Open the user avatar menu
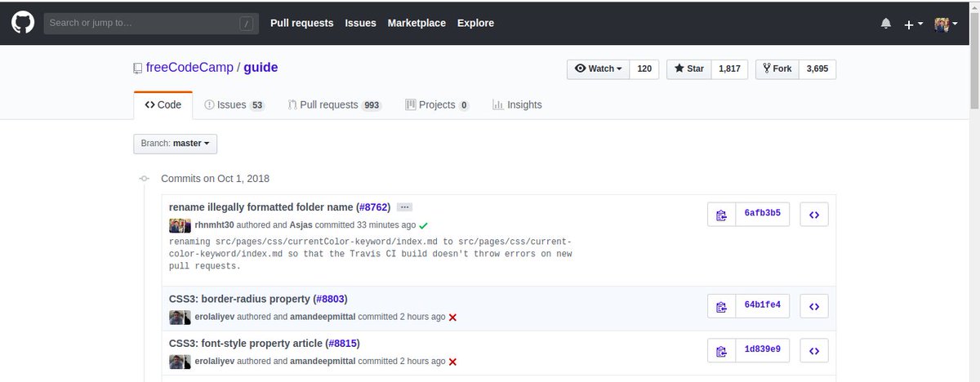Image resolution: width=980 pixels, height=382 pixels. 947,24
